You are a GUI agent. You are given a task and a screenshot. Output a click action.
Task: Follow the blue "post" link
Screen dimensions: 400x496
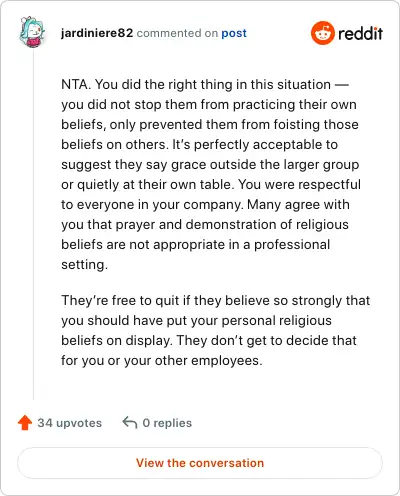coord(234,33)
